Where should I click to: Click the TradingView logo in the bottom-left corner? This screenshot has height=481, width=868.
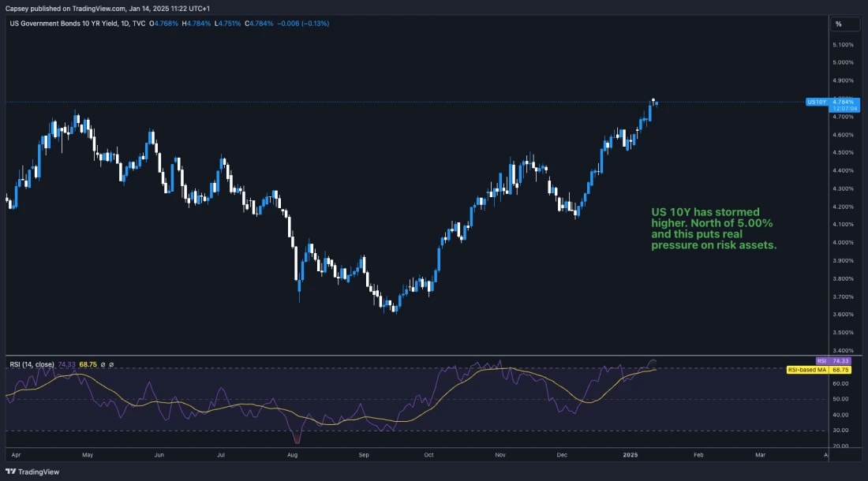pyautogui.click(x=11, y=472)
